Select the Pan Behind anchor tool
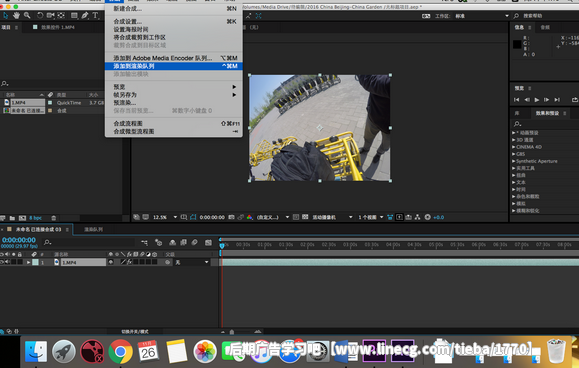Screen dimensions: 579x368 (61, 16)
